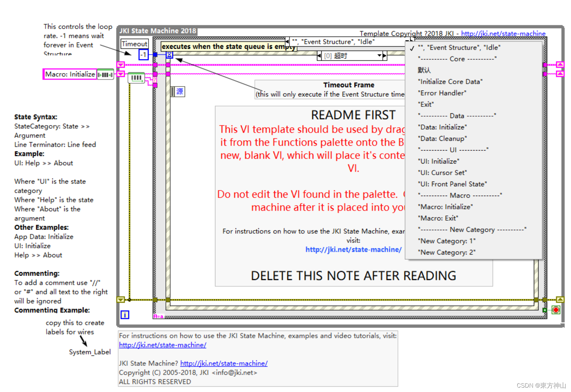Click the "copy this to create labels for wires" note
The image size is (571, 392).
75,327
